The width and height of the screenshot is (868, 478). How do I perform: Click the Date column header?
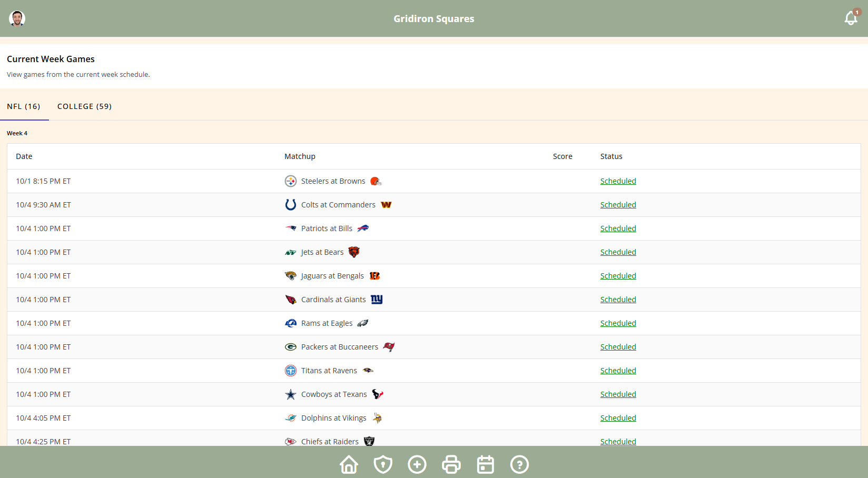click(24, 156)
